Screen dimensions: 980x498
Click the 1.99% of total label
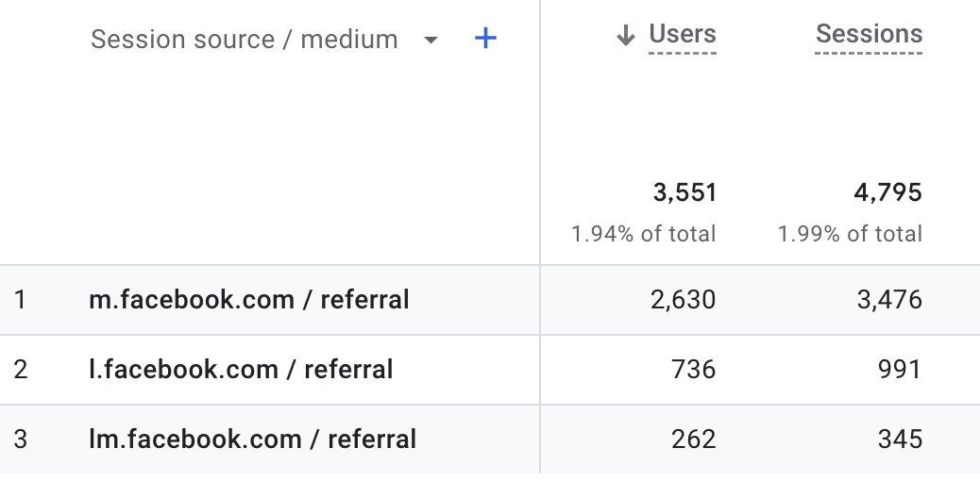[x=850, y=234]
